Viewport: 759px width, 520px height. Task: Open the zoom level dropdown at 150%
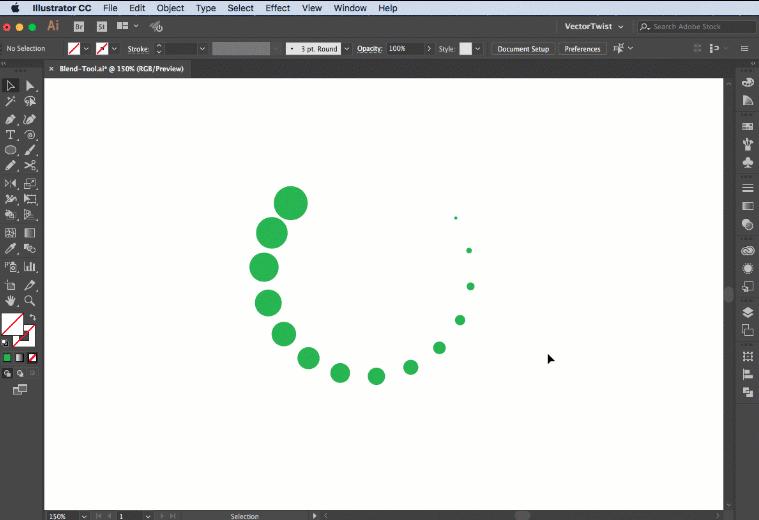pyautogui.click(x=84, y=516)
